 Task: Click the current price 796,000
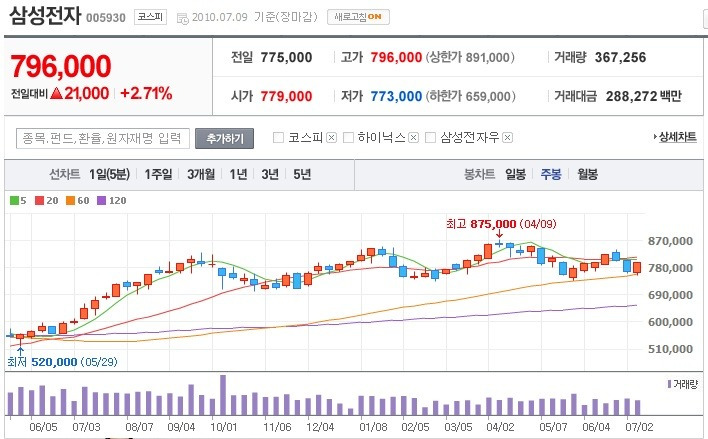tap(61, 66)
